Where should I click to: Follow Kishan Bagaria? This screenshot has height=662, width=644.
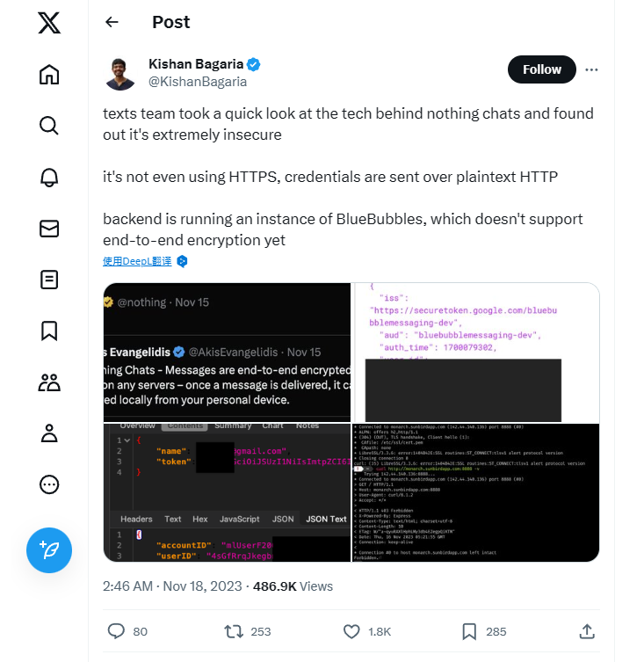[541, 70]
